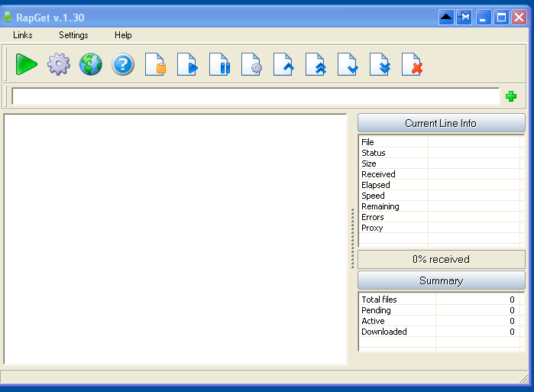Select the File row in line info
The height and width of the screenshot is (392, 534).
pyautogui.click(x=440, y=142)
